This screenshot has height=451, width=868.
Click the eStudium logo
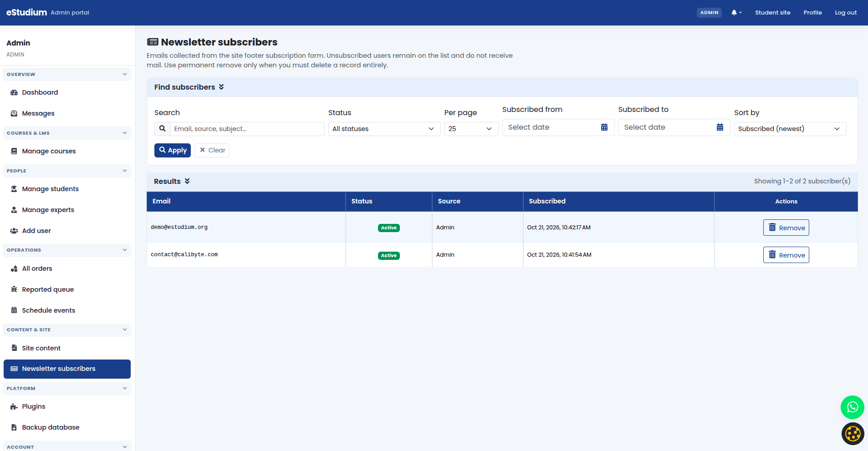pyautogui.click(x=26, y=12)
